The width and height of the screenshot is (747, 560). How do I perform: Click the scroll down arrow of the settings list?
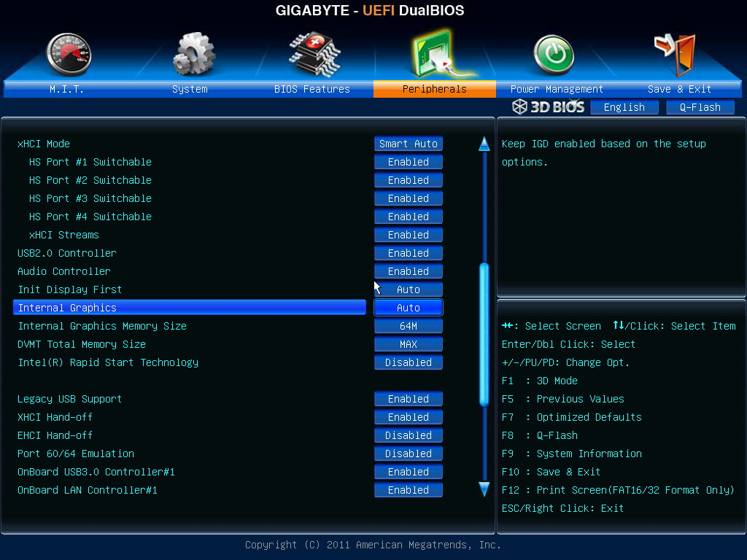484,489
